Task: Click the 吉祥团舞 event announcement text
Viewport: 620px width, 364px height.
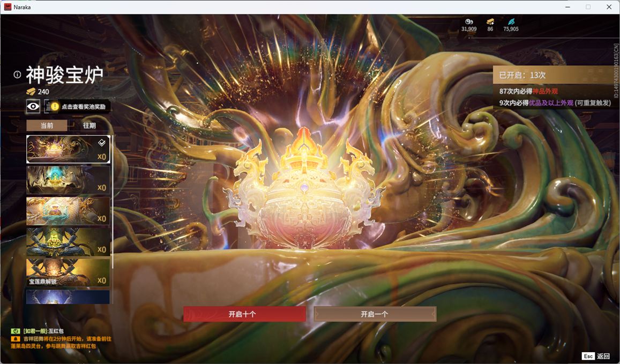Action: click(61, 342)
